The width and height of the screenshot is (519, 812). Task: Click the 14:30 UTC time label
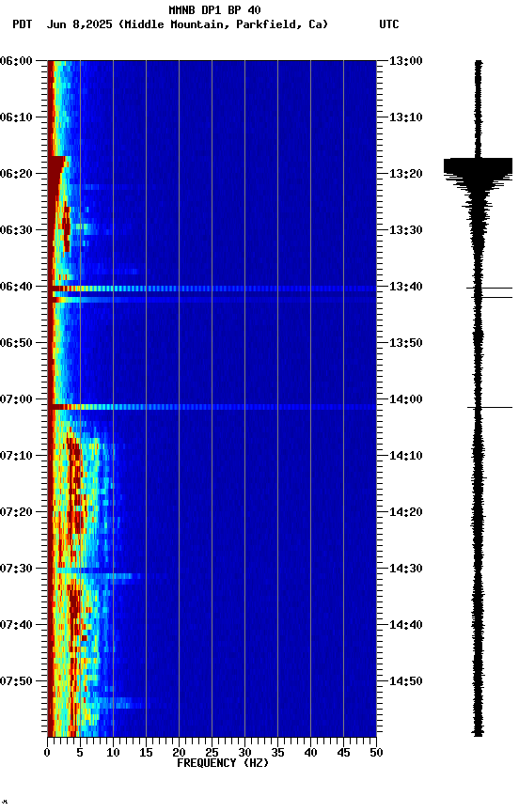tap(405, 569)
